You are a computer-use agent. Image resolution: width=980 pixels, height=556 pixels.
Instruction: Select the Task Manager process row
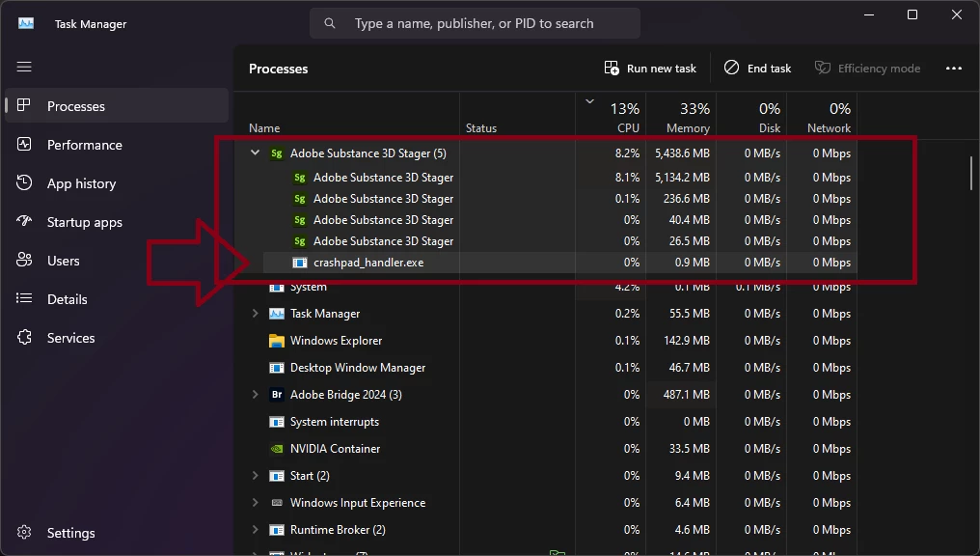pyautogui.click(x=546, y=314)
